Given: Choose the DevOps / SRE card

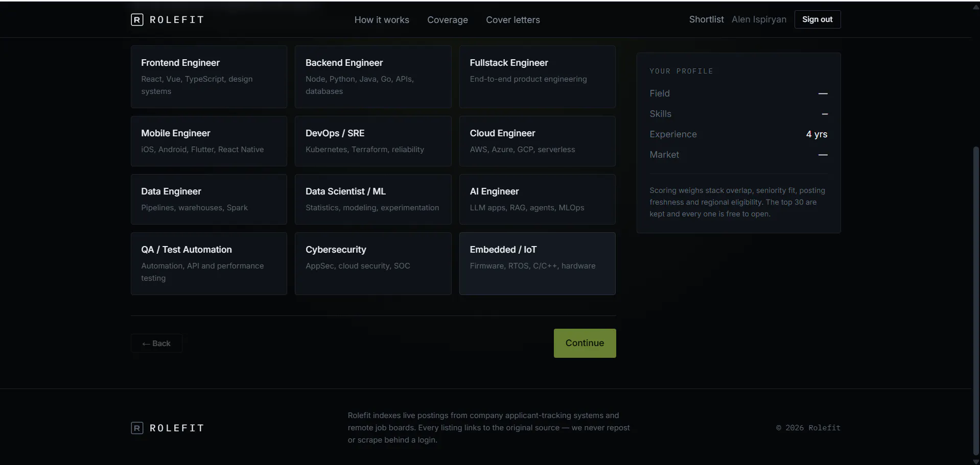Looking at the screenshot, I should [373, 141].
